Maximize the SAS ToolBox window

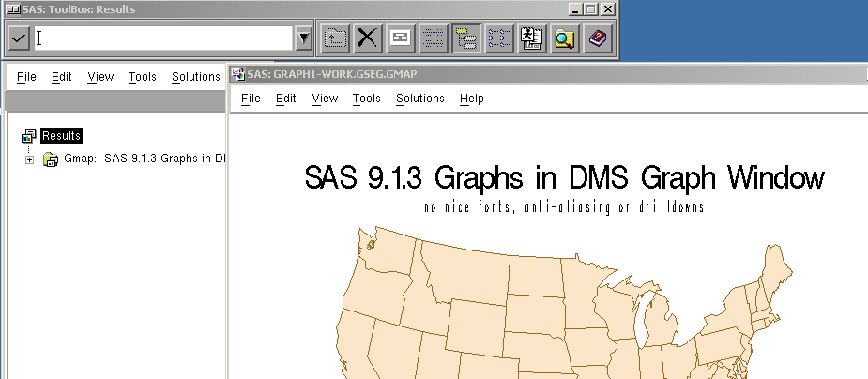coord(591,9)
